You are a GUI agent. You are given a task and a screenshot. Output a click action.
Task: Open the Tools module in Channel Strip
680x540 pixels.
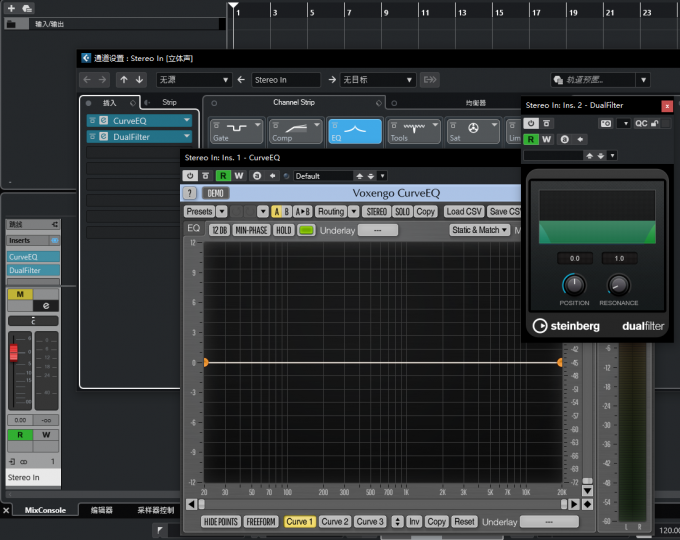(414, 131)
